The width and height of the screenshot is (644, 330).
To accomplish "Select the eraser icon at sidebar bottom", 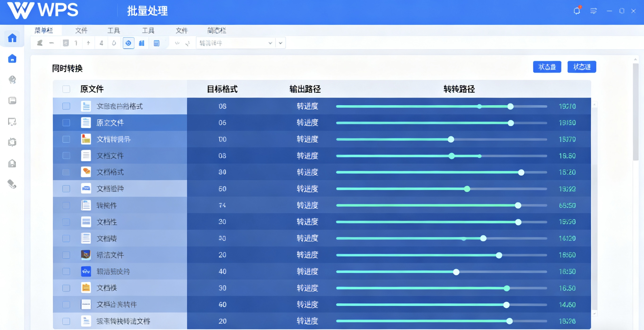I will pyautogui.click(x=12, y=185).
